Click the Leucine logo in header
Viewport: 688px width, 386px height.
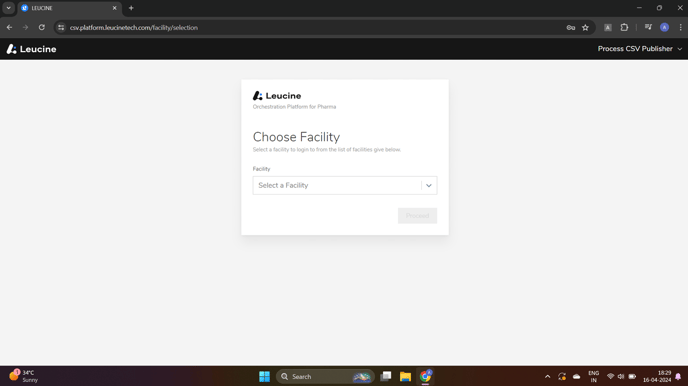tap(31, 49)
